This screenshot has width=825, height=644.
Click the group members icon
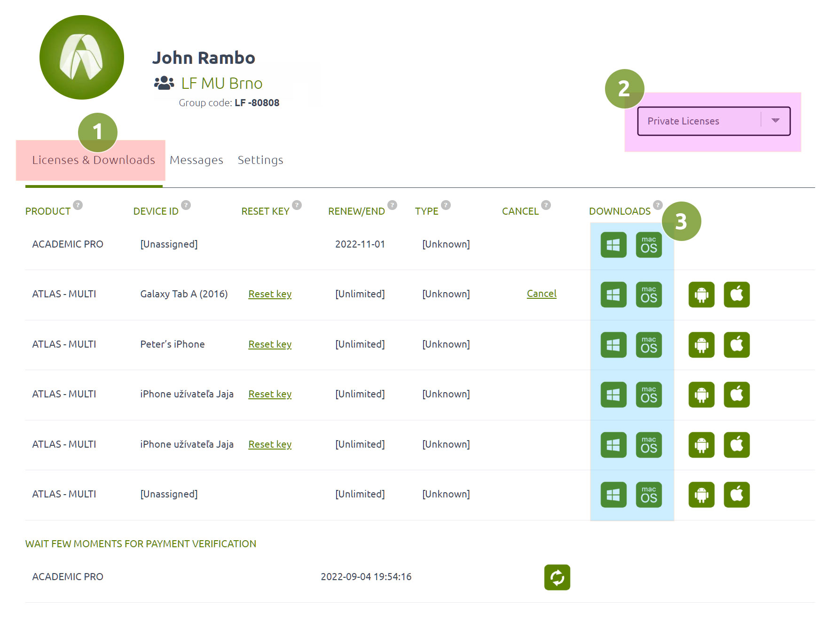164,83
